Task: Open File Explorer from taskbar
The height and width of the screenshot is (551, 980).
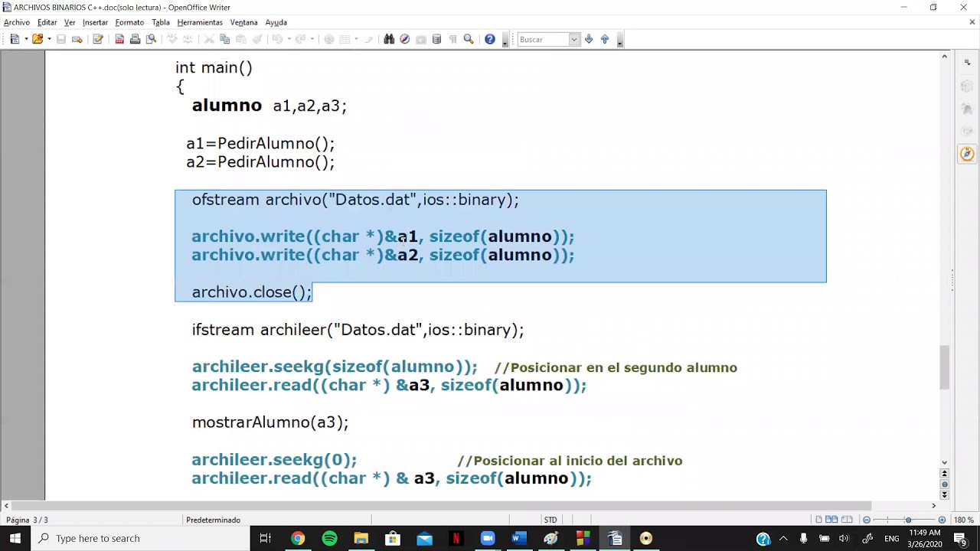Action: click(x=361, y=538)
